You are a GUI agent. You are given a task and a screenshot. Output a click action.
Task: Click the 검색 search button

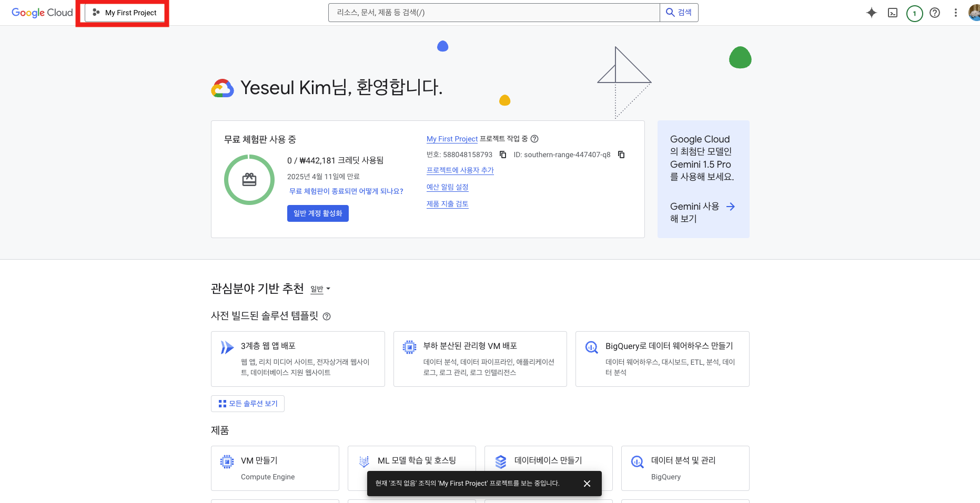click(679, 13)
